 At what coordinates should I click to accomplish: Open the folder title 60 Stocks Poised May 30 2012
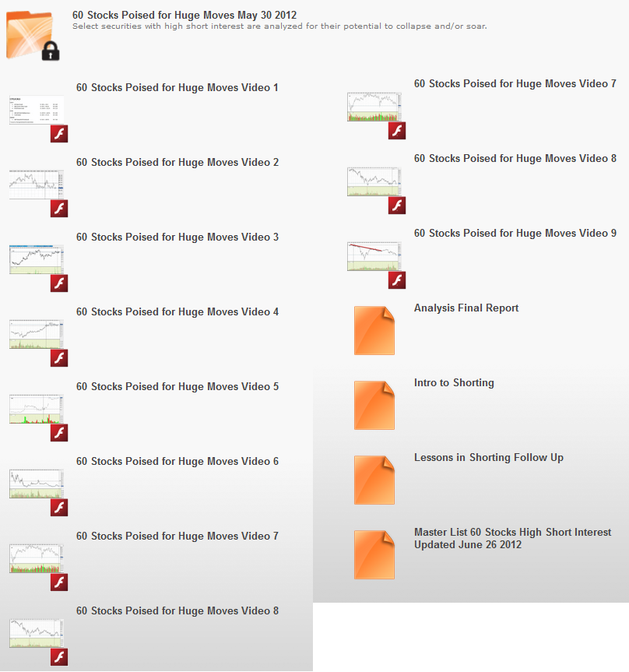point(184,15)
